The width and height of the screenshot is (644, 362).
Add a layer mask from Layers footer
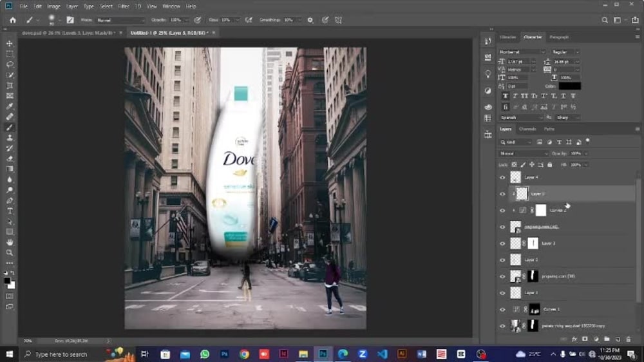click(585, 339)
